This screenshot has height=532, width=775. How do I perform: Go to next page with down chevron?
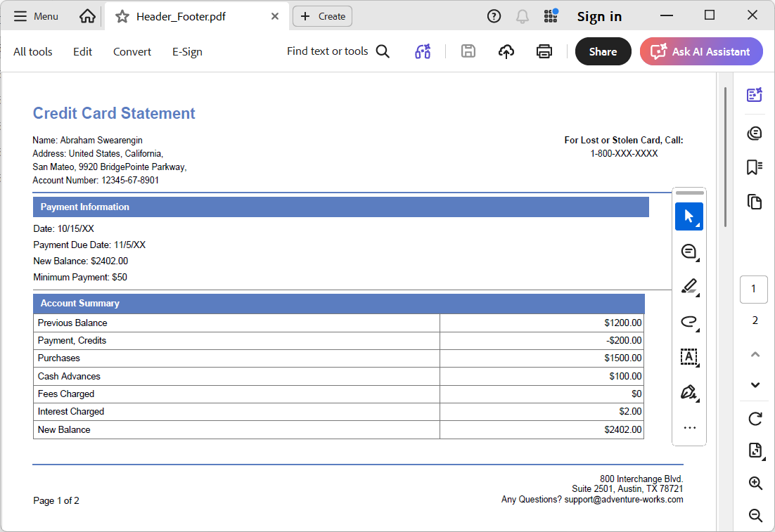(x=755, y=385)
